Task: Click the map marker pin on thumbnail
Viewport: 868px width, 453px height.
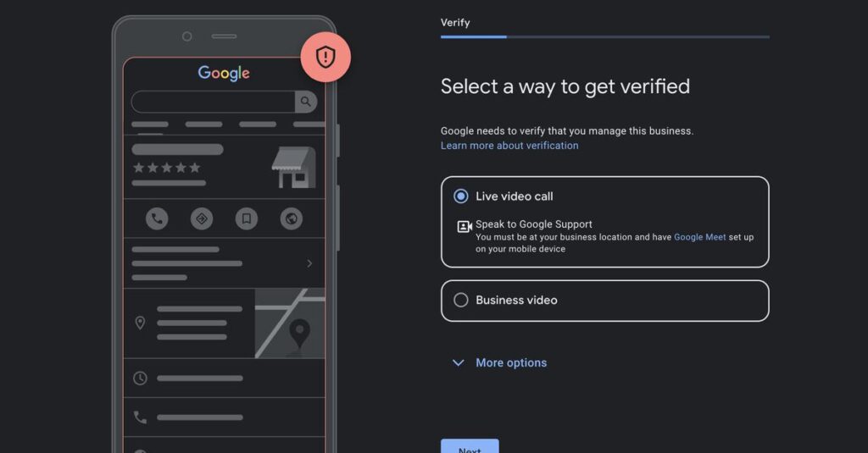Action: click(299, 333)
